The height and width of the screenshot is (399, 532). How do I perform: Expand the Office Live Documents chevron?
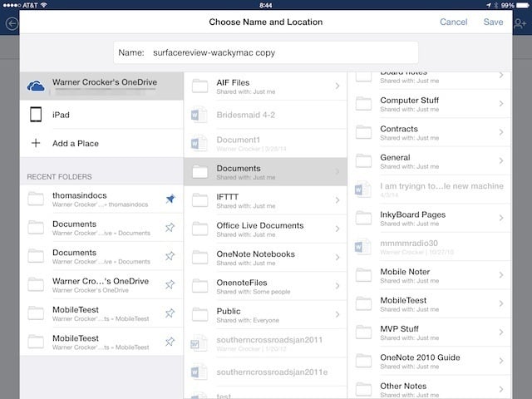tap(337, 229)
